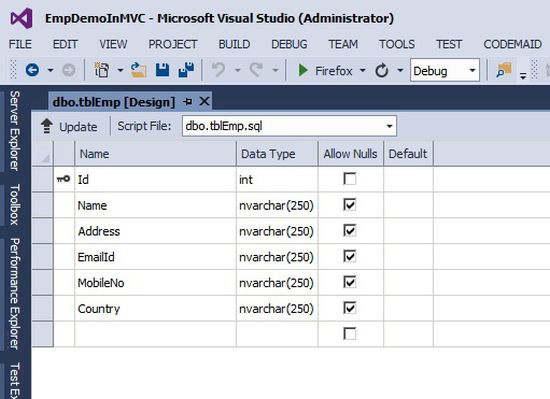Open the TEAM menu
The height and width of the screenshot is (399, 550).
343,44
